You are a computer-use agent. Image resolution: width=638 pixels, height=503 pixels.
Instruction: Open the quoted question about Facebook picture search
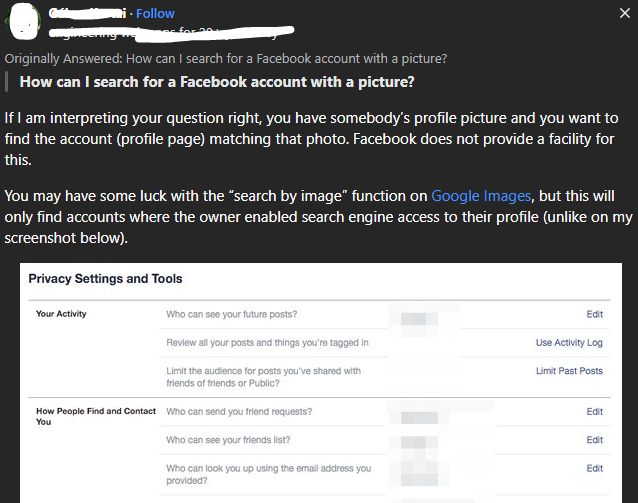tap(217, 82)
